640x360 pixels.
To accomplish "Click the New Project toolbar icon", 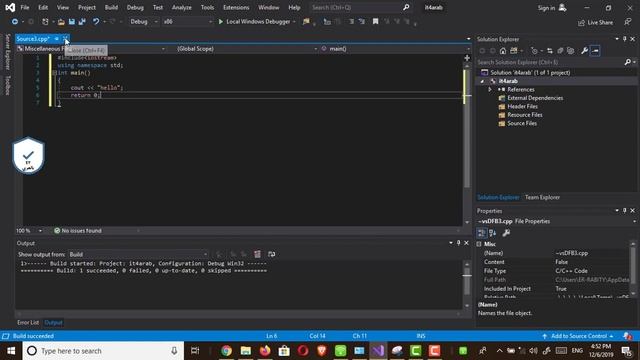I will (45, 22).
